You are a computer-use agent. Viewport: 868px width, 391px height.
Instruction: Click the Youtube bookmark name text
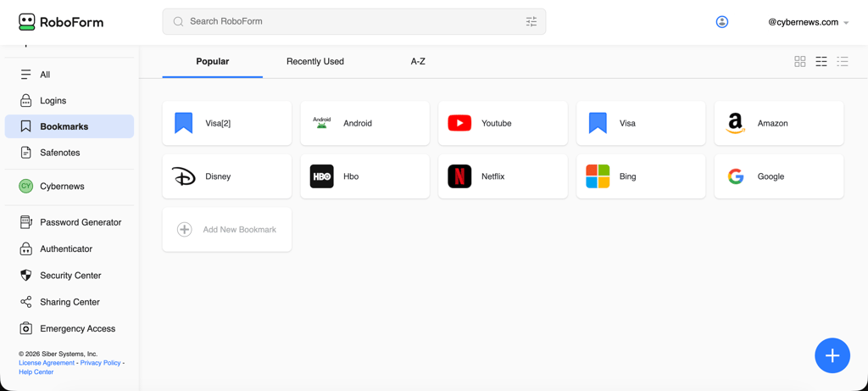pyautogui.click(x=497, y=123)
